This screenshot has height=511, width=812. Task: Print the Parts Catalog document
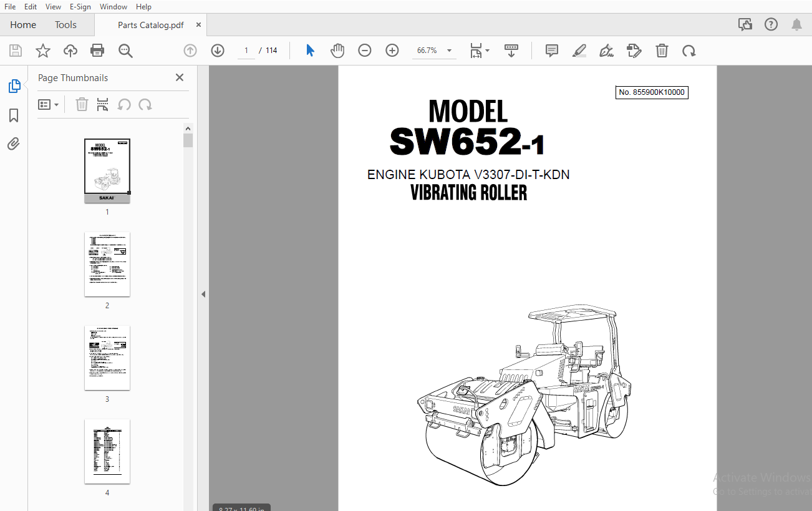pyautogui.click(x=97, y=51)
